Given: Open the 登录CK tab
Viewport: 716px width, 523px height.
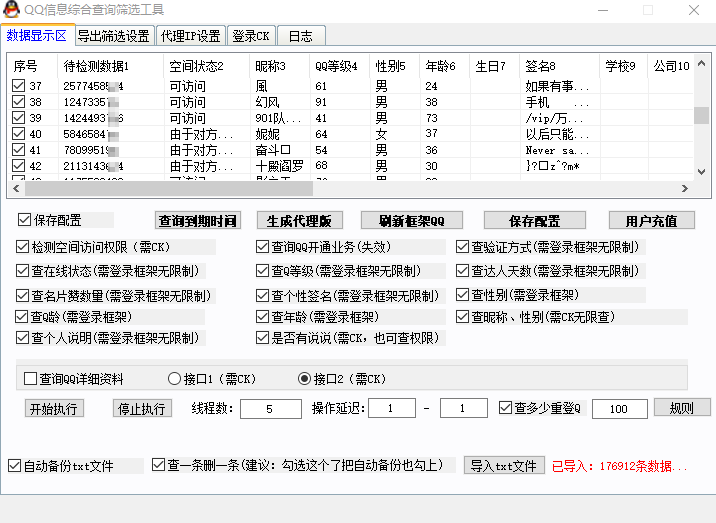Looking at the screenshot, I should [250, 36].
